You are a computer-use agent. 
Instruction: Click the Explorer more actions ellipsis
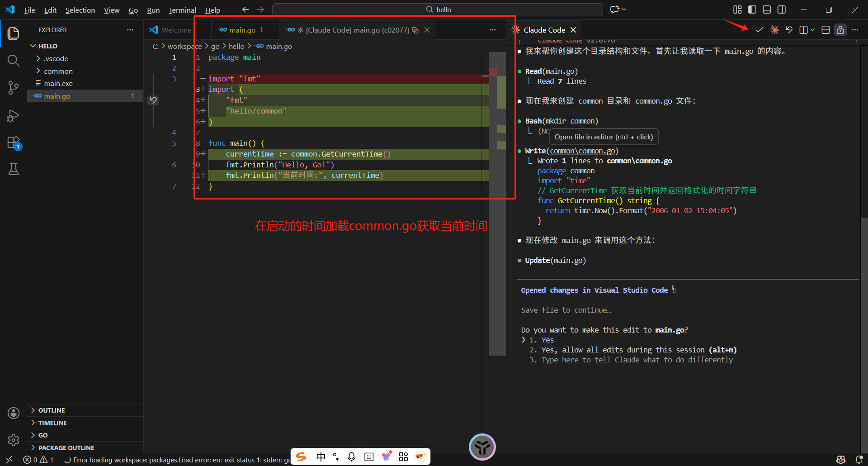pos(130,30)
